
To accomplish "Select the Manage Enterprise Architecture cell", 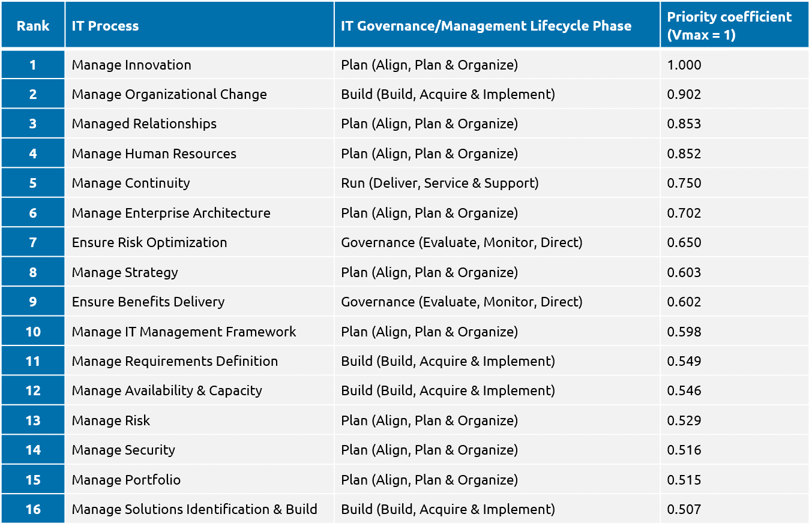I will 171,213.
